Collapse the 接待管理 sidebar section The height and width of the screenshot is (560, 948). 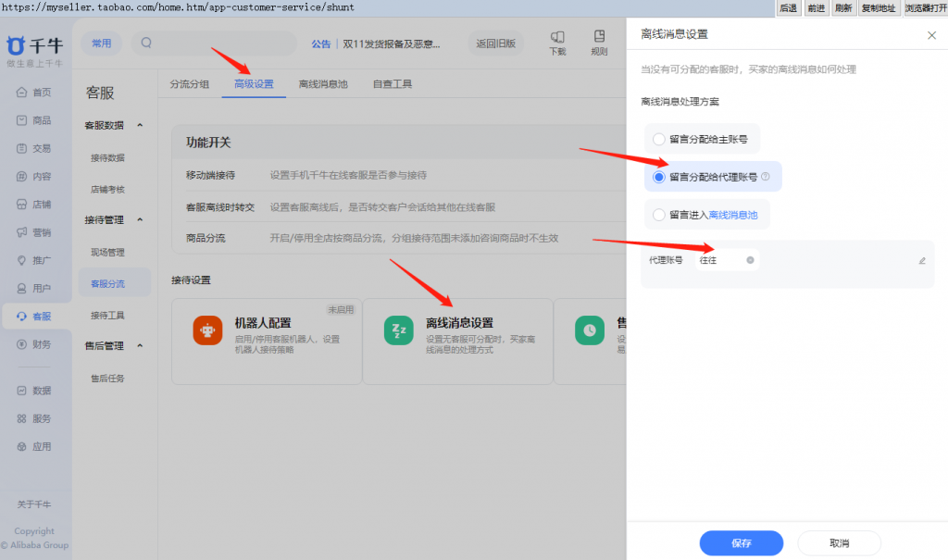tap(141, 219)
